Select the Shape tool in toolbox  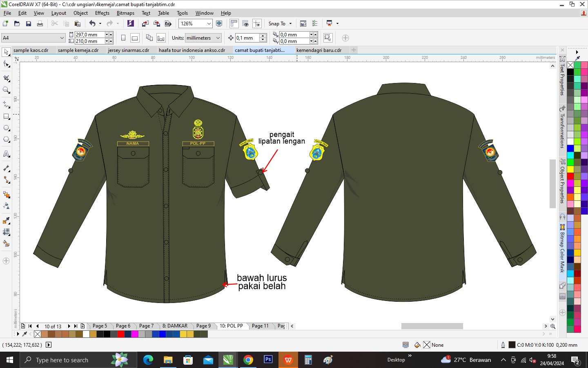click(6, 64)
